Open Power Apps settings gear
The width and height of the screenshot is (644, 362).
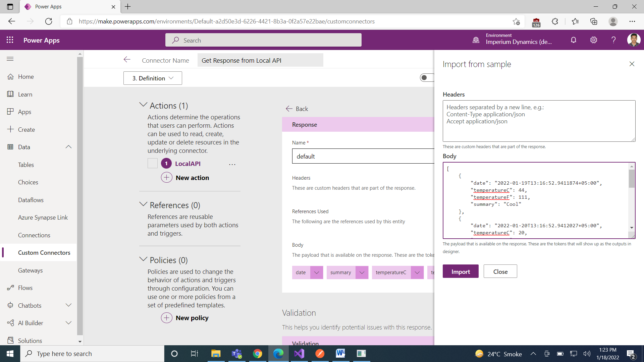[x=594, y=40]
